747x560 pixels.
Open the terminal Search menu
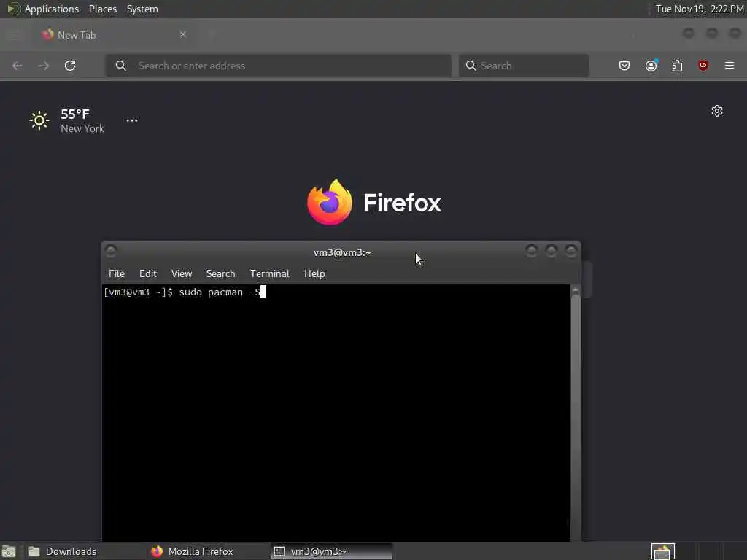(x=220, y=274)
